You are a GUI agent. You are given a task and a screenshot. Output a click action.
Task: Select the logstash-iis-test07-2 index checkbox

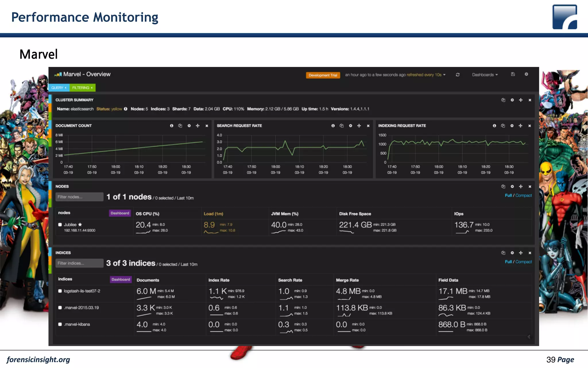pos(60,291)
